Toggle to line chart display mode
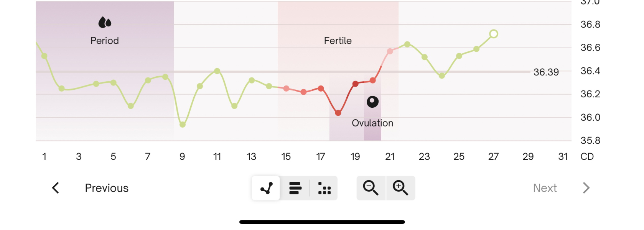644x230 pixels. [x=265, y=188]
